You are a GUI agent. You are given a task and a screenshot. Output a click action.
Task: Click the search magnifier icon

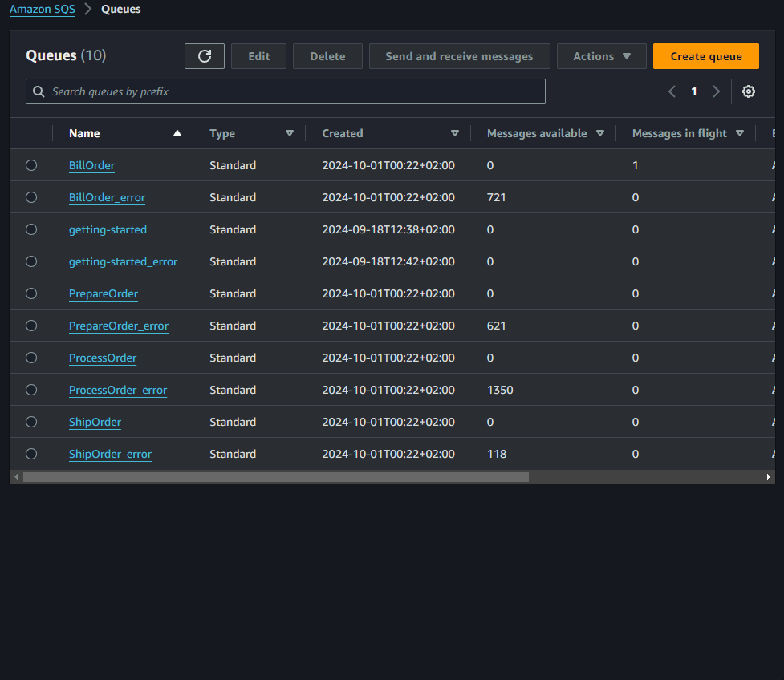tap(38, 91)
